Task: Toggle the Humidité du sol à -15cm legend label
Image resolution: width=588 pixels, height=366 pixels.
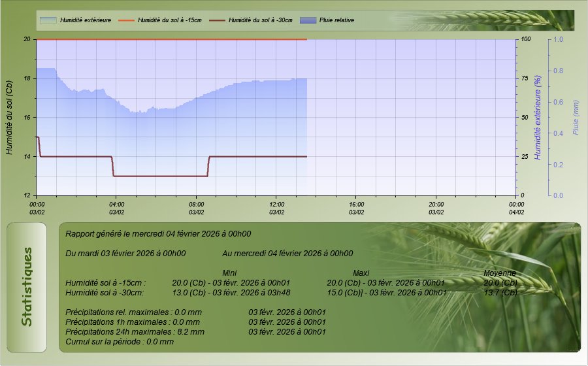Action: (x=169, y=20)
